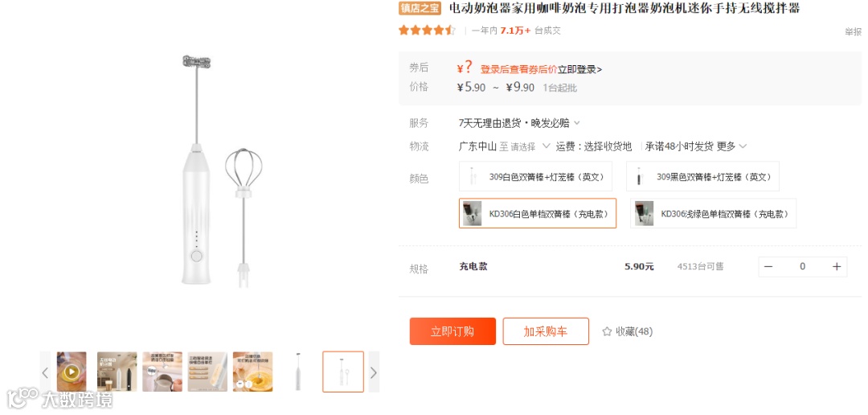Select the single white frother thumbnail

pos(298,372)
